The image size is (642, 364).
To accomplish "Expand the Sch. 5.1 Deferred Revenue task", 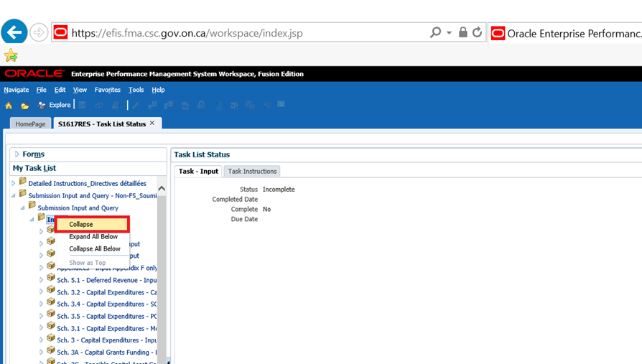I will tap(41, 280).
